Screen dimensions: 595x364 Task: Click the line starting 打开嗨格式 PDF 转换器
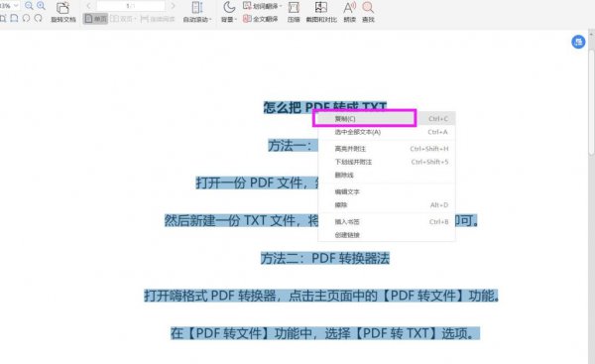point(321,296)
